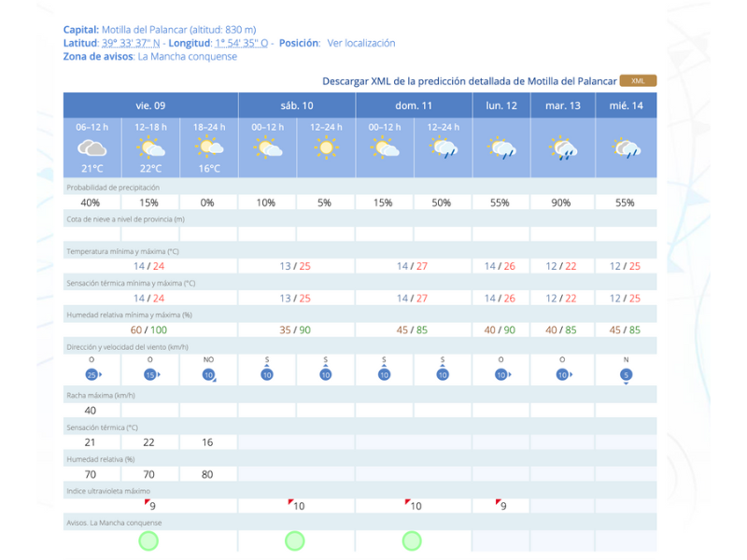Click the UV index 9 value for Monday
This screenshot has width=747, height=560.
click(502, 506)
